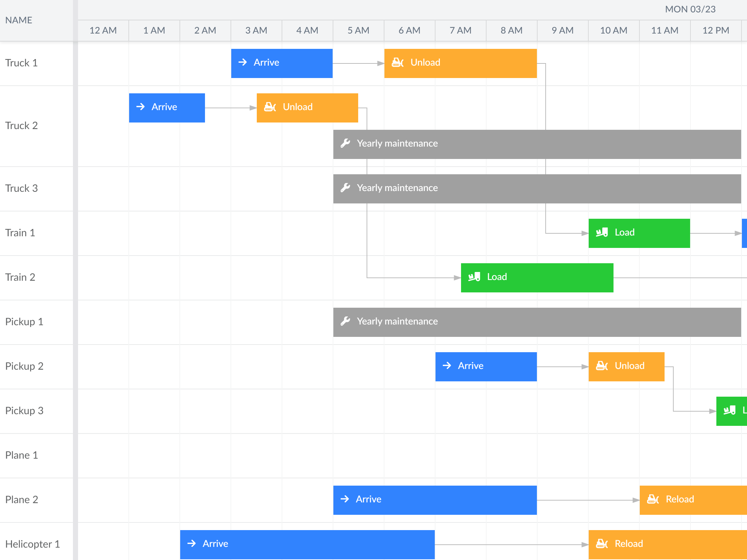Select Train 1 Load event
The height and width of the screenshot is (560, 747).
[639, 233]
